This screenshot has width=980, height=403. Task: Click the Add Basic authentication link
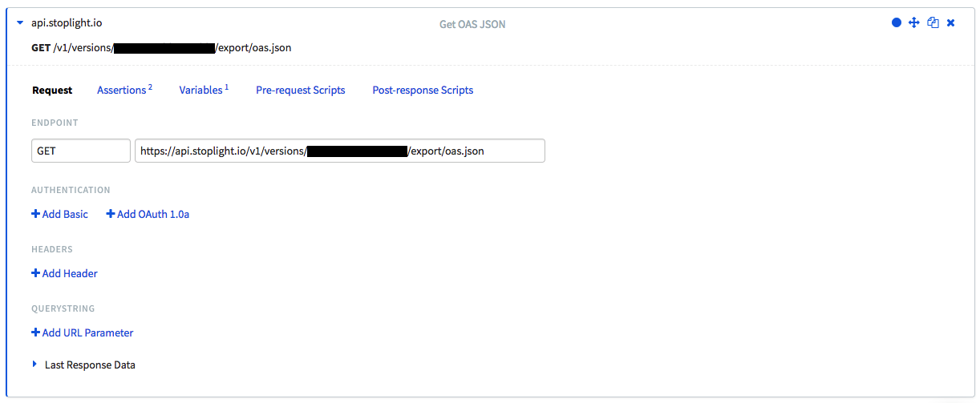click(x=60, y=214)
